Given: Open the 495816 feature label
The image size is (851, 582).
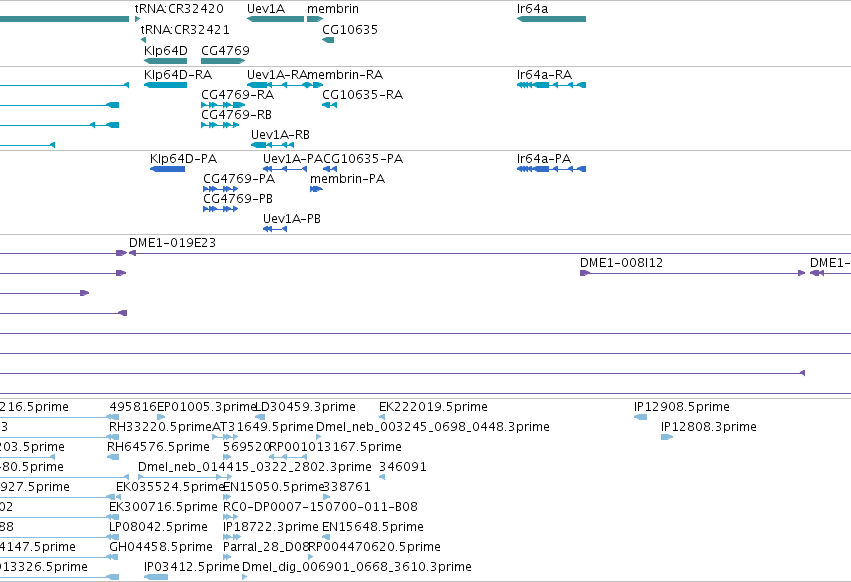Looking at the screenshot, I should 133,407.
